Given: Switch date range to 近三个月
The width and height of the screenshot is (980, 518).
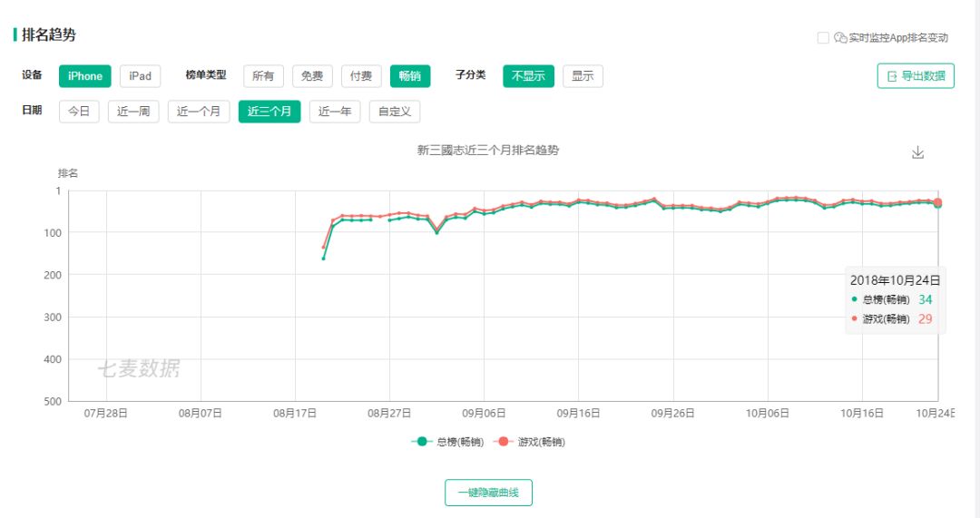Looking at the screenshot, I should tap(269, 112).
